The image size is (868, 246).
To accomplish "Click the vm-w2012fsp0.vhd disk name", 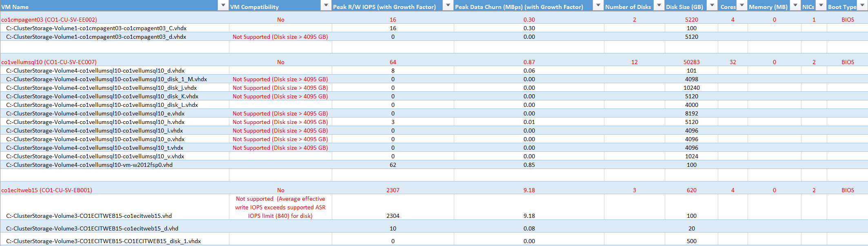I will 89,165.
